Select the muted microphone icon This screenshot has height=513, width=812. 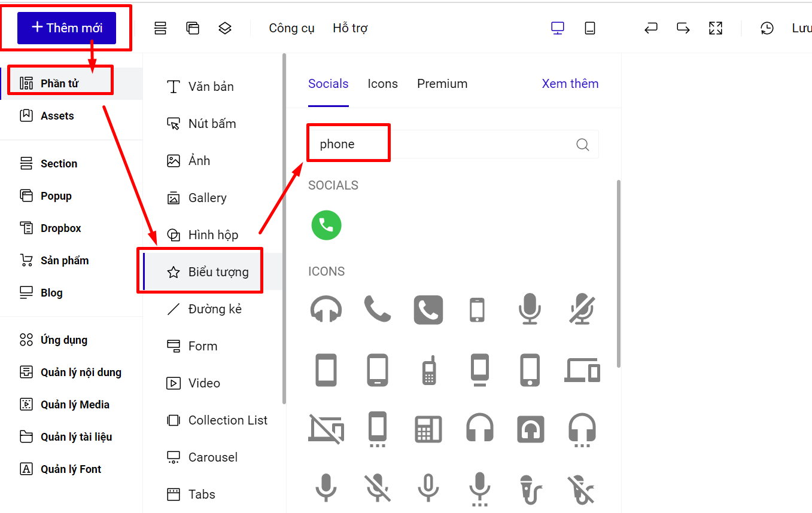tap(582, 310)
